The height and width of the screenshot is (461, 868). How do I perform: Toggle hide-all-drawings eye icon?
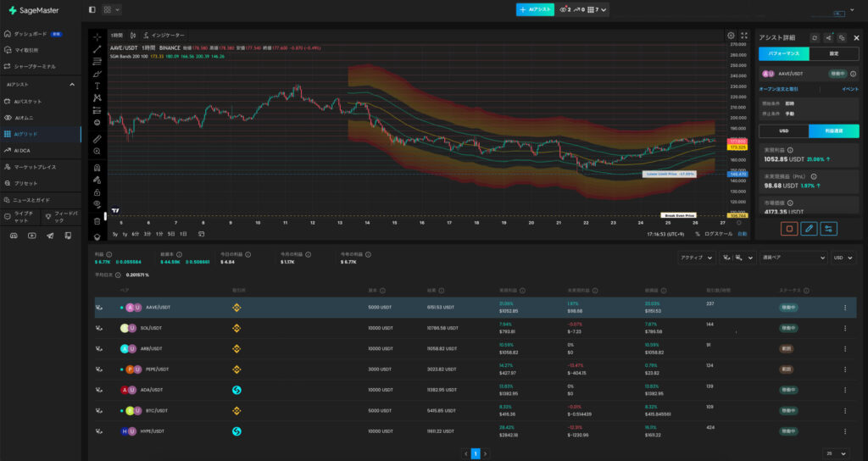pos(97,204)
